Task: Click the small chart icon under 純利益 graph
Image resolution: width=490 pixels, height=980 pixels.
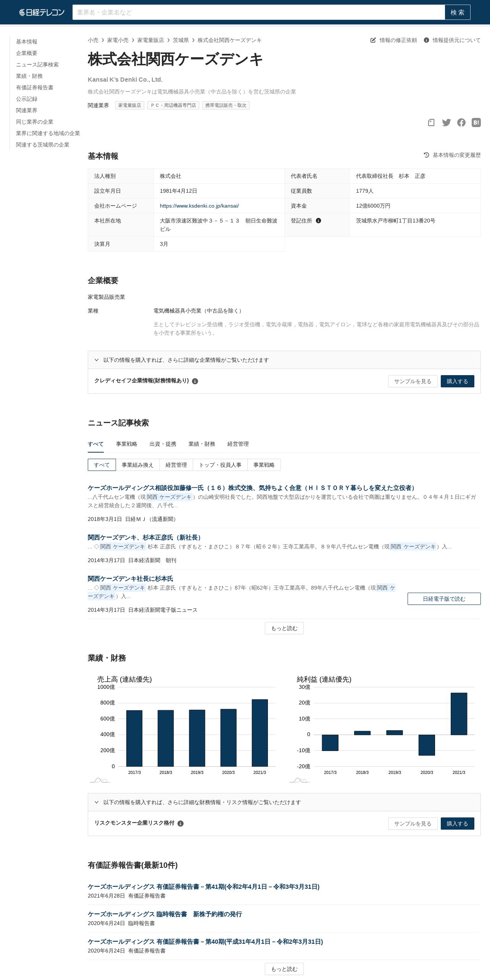Action: [x=300, y=780]
